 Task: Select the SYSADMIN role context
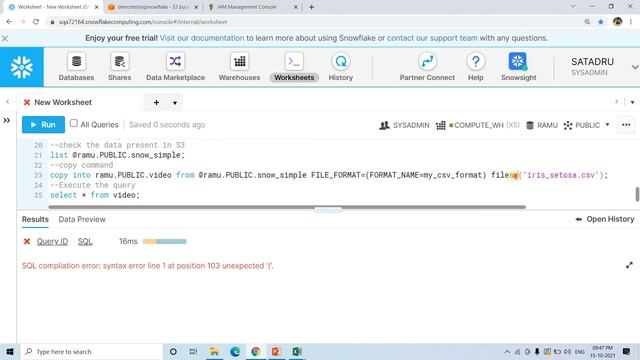coord(404,125)
